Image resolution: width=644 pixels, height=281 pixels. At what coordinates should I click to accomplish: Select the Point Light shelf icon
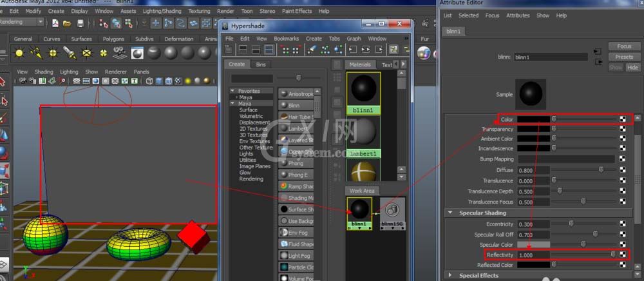point(53,53)
